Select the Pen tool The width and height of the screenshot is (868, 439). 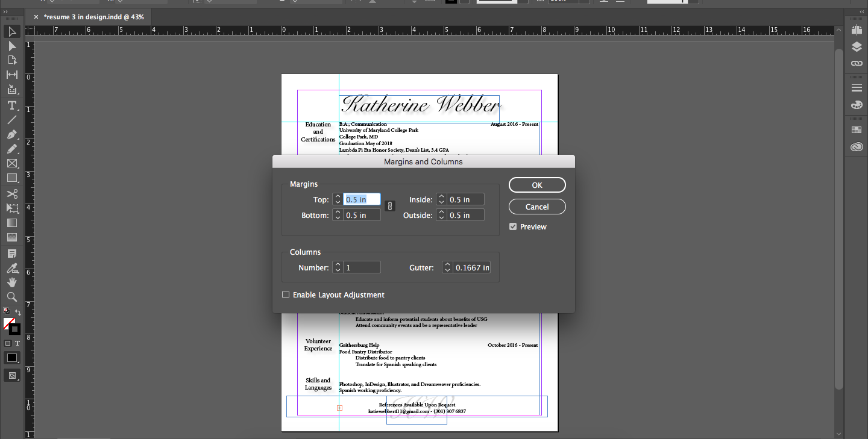(x=11, y=135)
